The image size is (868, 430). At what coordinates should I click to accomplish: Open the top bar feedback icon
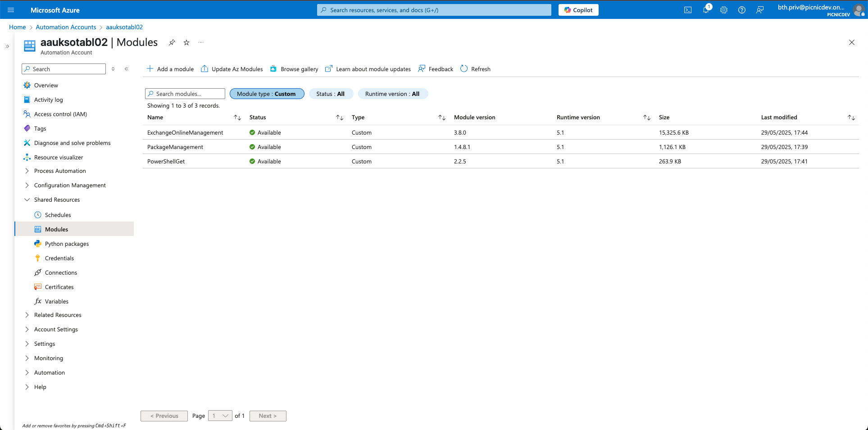click(760, 10)
